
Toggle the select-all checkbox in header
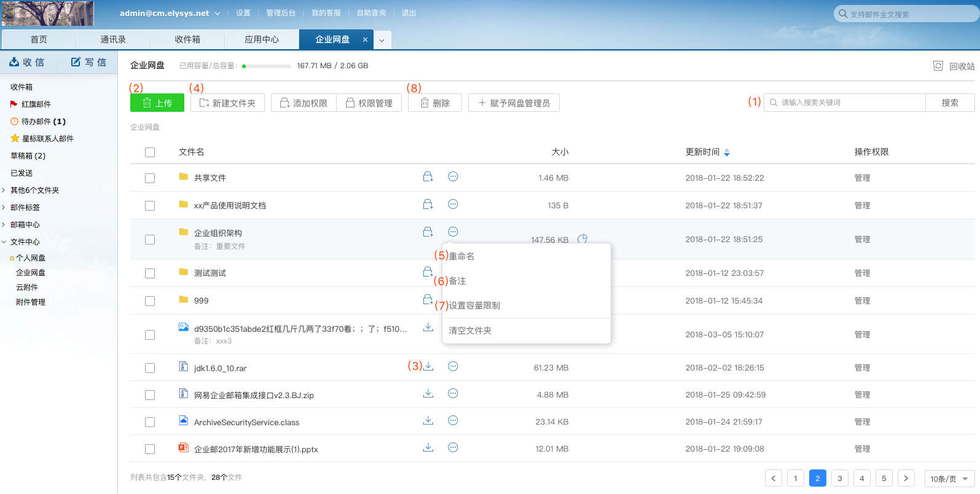pyautogui.click(x=150, y=152)
